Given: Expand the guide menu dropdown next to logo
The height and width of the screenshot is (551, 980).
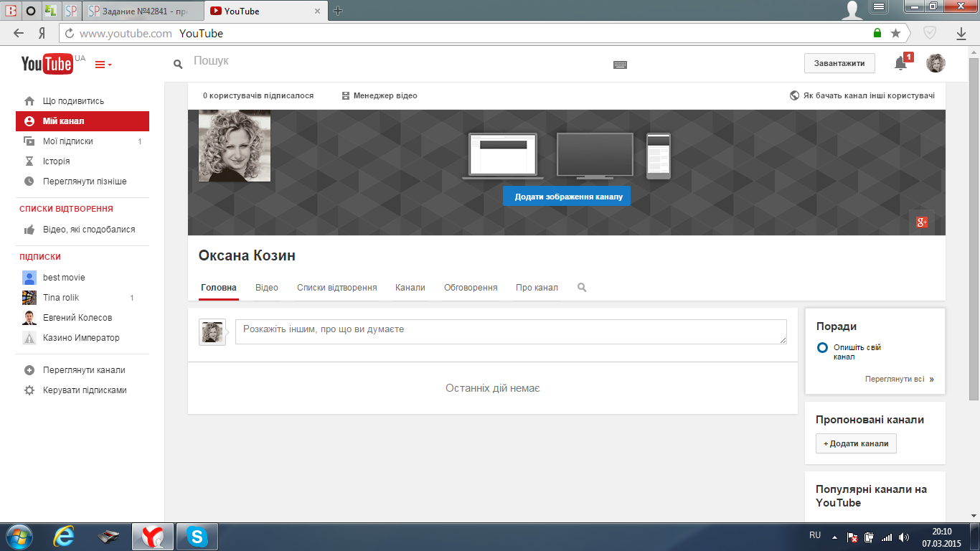Looking at the screenshot, I should [103, 65].
